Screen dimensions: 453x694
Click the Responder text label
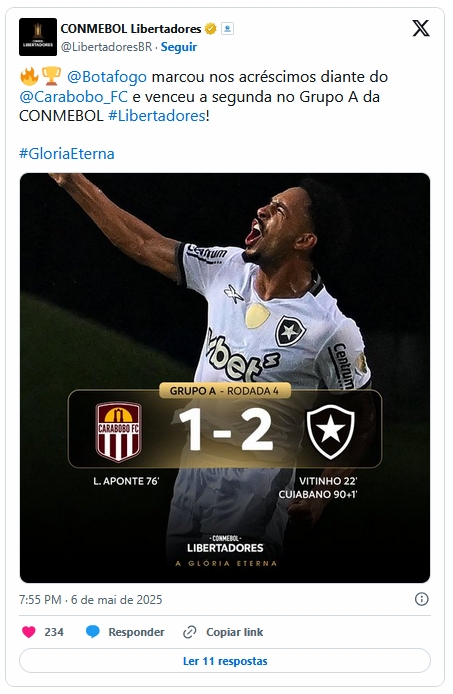pyautogui.click(x=136, y=632)
